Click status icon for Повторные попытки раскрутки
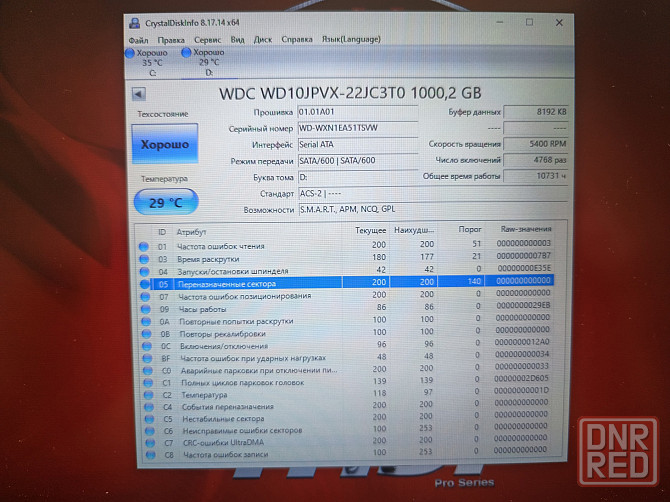Screen dimensions: 670x502 coord(146,321)
